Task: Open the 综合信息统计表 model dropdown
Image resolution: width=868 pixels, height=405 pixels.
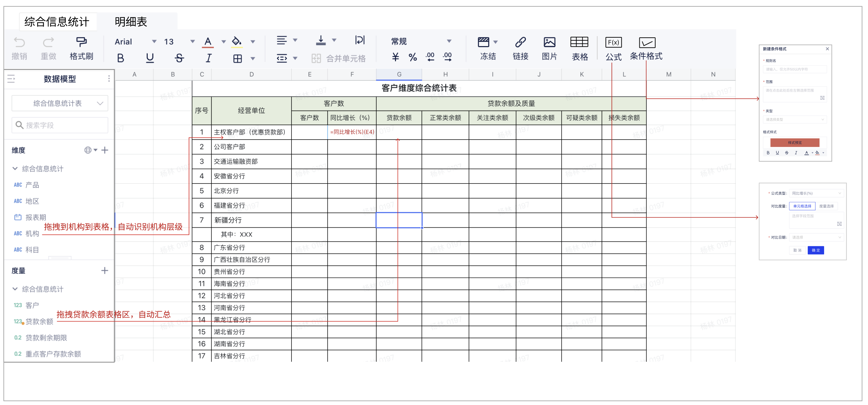Action: pos(60,104)
